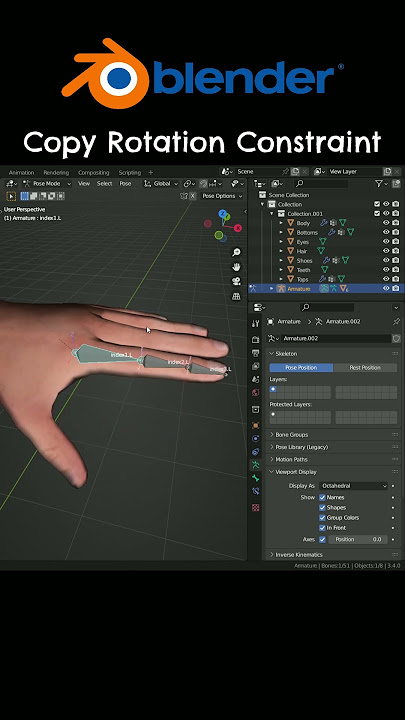This screenshot has width=405, height=720.
Task: Open the Object Data armature properties tab
Action: coord(256,465)
